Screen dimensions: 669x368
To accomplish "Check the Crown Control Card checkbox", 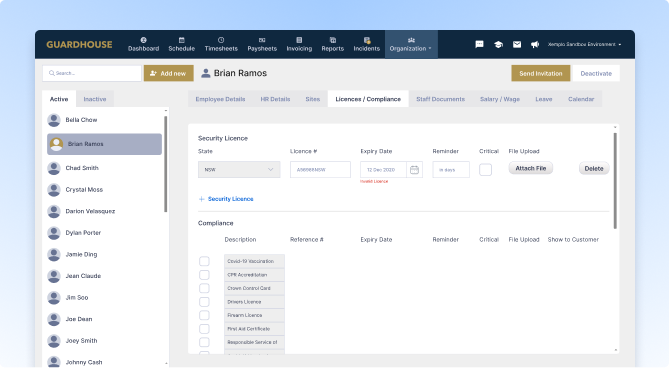I will pyautogui.click(x=204, y=288).
